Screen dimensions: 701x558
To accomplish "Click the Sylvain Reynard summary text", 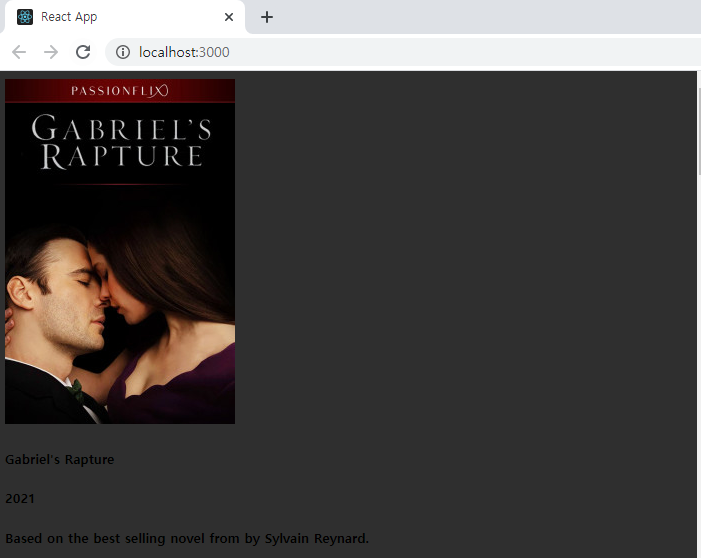I will tap(187, 538).
